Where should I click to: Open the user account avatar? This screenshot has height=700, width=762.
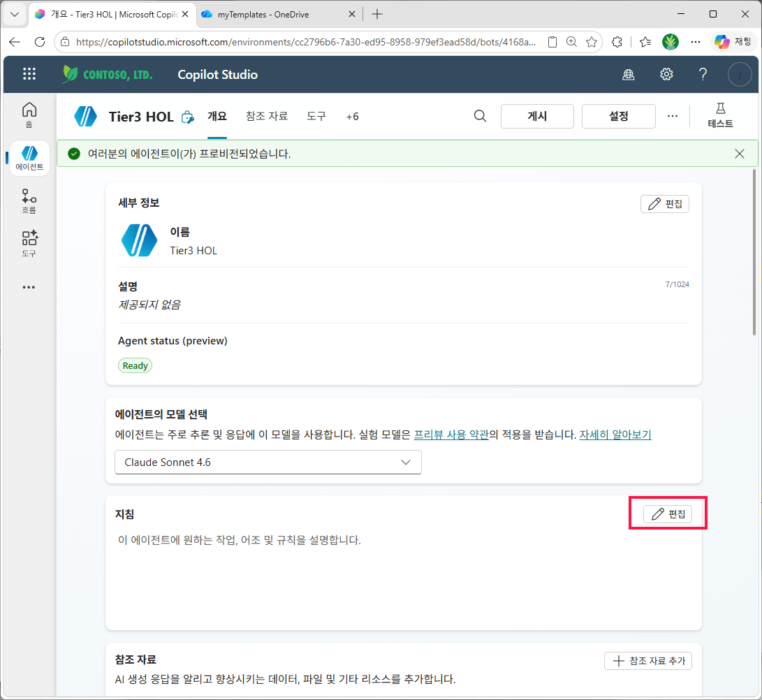click(x=740, y=74)
